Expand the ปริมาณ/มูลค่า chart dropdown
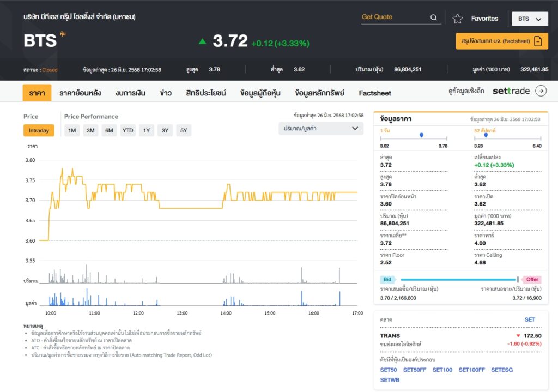Image resolution: width=558 pixels, height=392 pixels. (320, 129)
